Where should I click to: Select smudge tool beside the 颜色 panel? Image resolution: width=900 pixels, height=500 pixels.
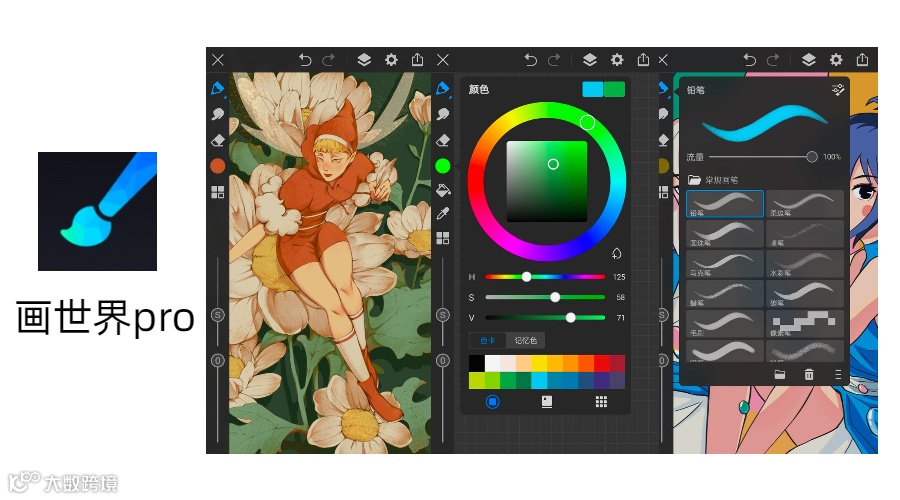click(x=443, y=114)
